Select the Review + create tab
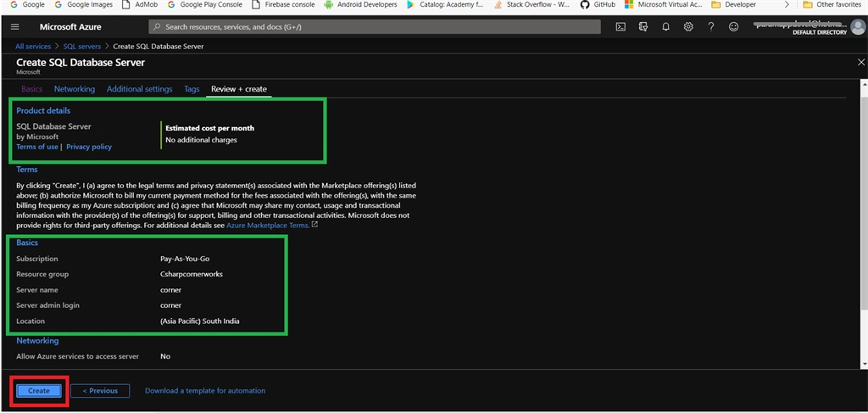The width and height of the screenshot is (868, 413). coord(238,89)
